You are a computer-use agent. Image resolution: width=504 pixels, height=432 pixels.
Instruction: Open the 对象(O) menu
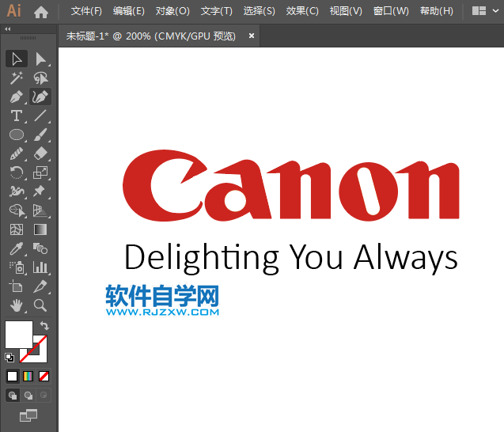click(x=172, y=11)
